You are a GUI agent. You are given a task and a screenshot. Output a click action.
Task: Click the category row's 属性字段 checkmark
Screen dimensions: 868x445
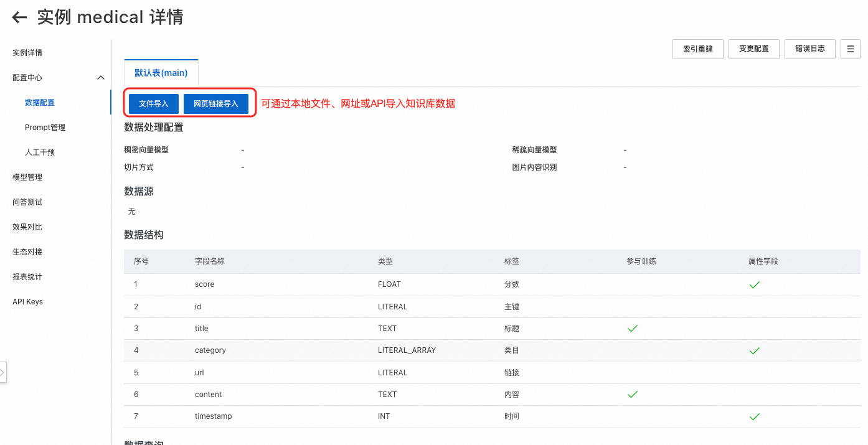(x=755, y=350)
